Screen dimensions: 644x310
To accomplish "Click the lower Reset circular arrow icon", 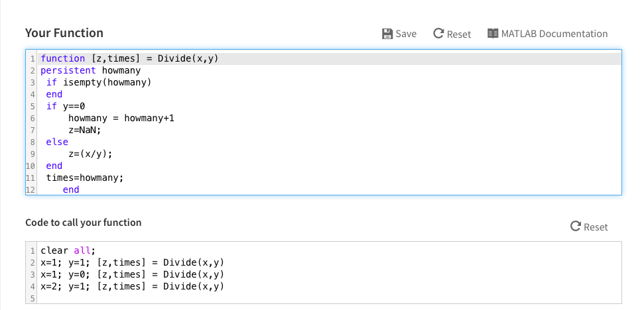I will [x=576, y=227].
